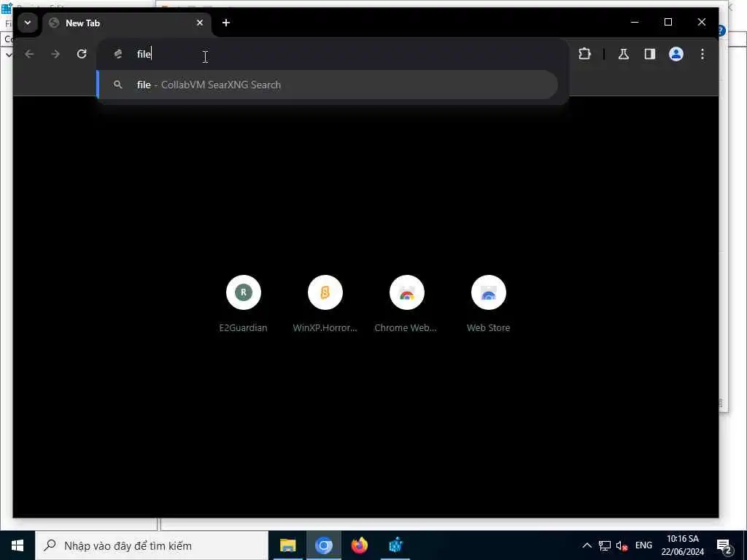Close the New Tab tab

200,23
